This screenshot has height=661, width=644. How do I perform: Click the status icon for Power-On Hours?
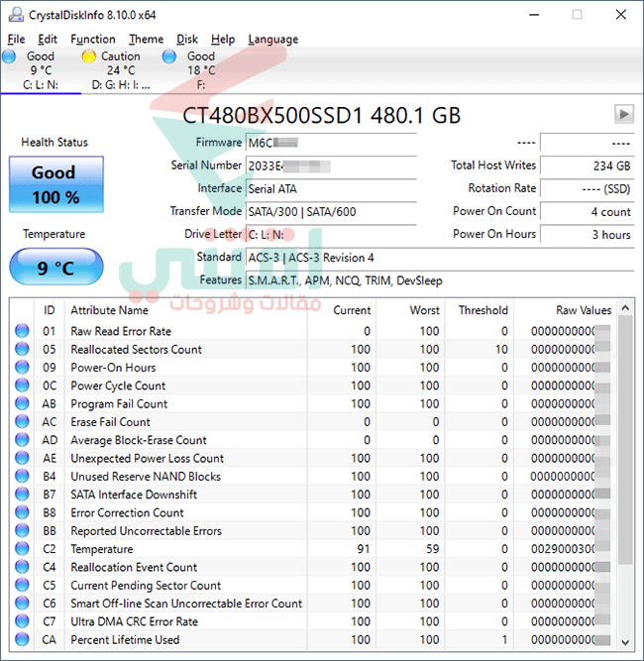click(x=22, y=368)
